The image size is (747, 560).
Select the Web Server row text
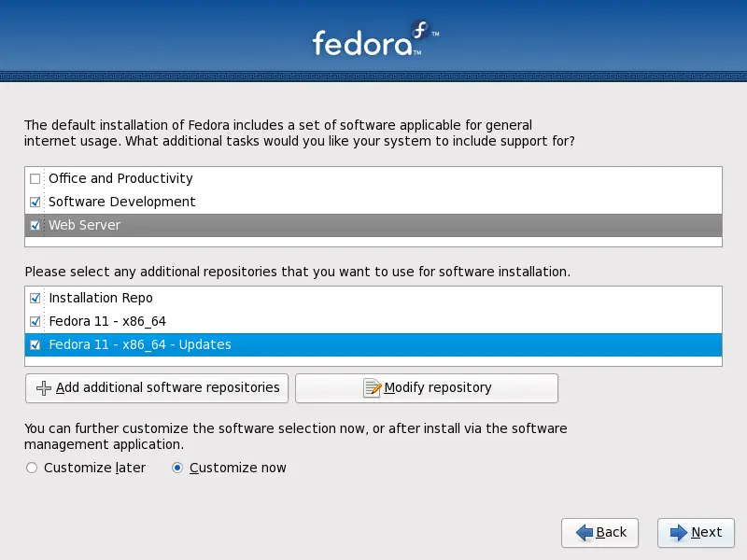pyautogui.click(x=84, y=225)
